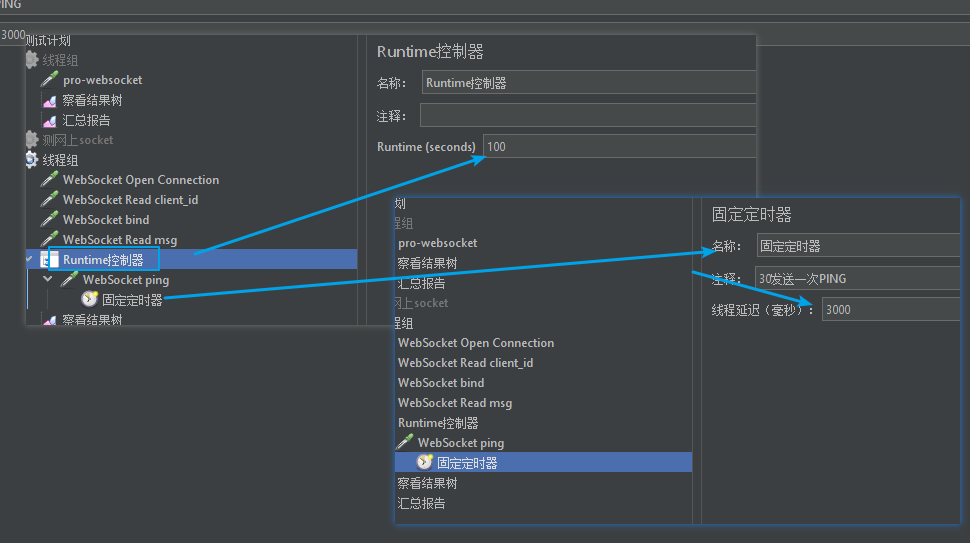The image size is (970, 543).
Task: Click the empty 注释 field in Runtime控制器 panel
Action: pyautogui.click(x=588, y=115)
